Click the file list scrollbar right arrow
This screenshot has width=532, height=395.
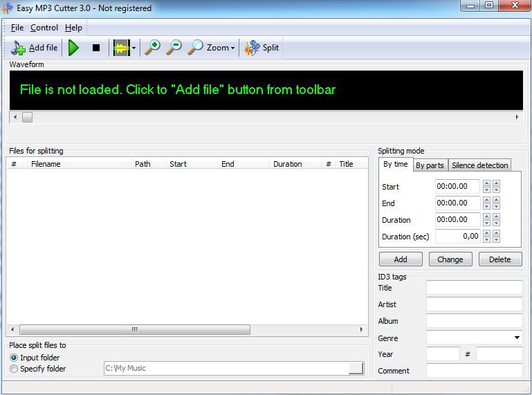361,329
